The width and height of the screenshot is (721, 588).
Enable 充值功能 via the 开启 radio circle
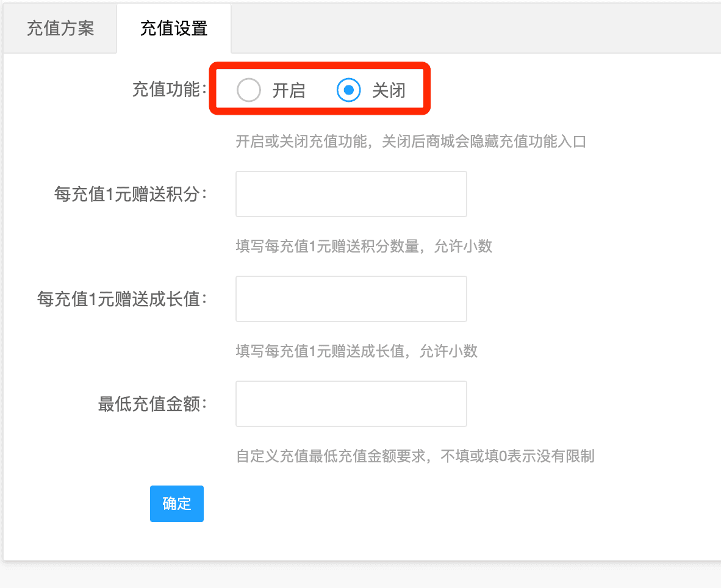(249, 90)
